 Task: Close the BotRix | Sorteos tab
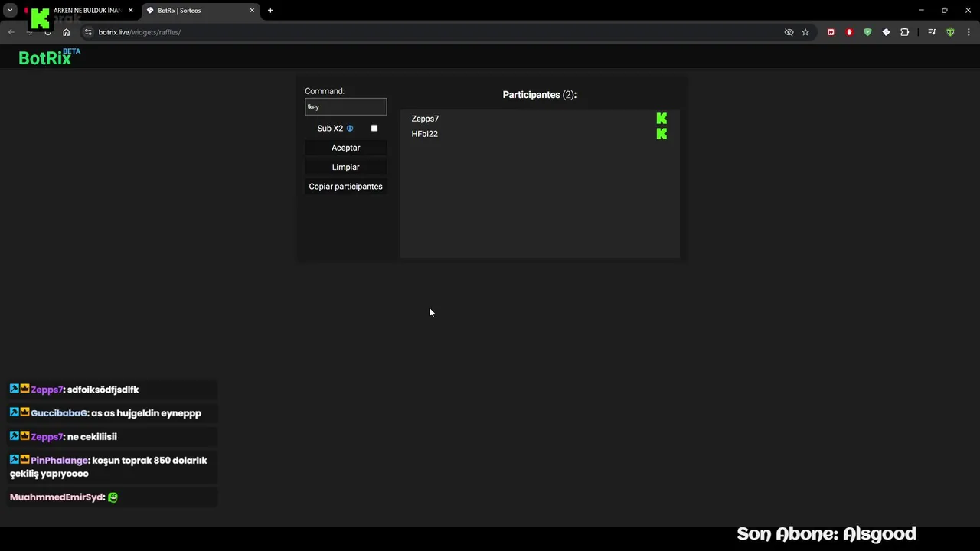(x=252, y=11)
